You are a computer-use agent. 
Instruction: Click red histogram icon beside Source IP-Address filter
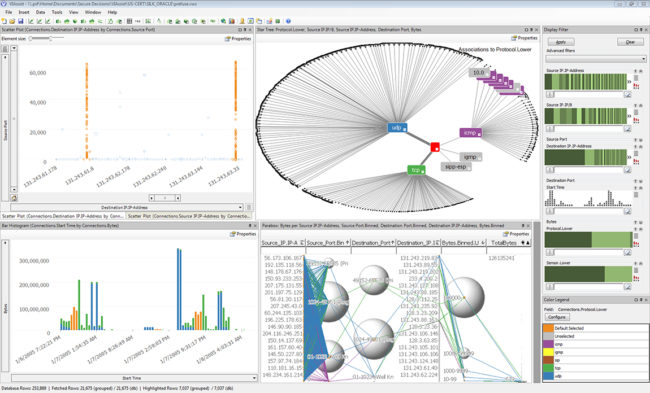[636, 86]
